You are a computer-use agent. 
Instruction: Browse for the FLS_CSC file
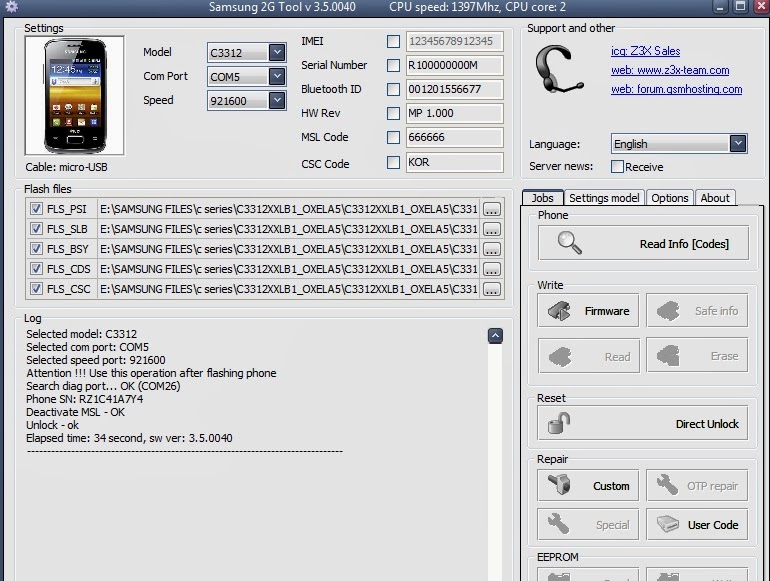coord(492,289)
